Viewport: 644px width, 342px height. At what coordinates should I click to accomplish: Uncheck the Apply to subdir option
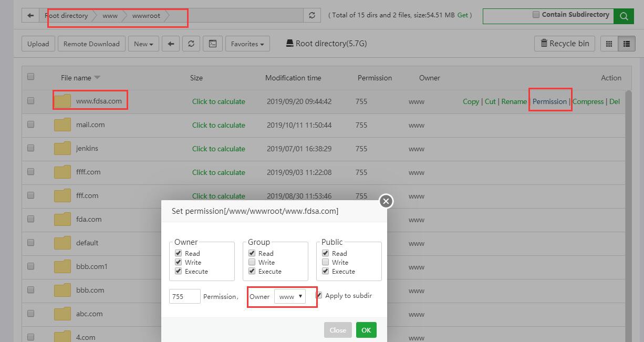point(319,295)
